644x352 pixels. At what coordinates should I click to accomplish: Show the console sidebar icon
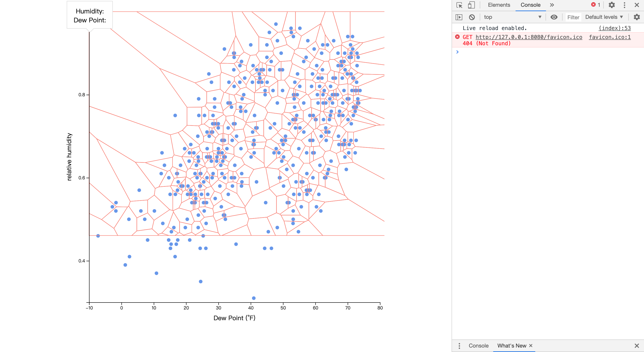pyautogui.click(x=459, y=17)
